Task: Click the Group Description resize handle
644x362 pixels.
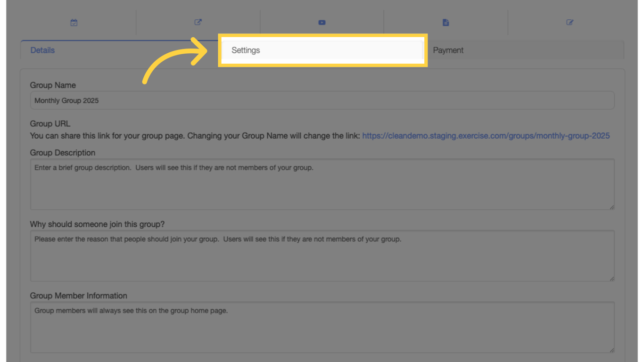Action: point(612,207)
